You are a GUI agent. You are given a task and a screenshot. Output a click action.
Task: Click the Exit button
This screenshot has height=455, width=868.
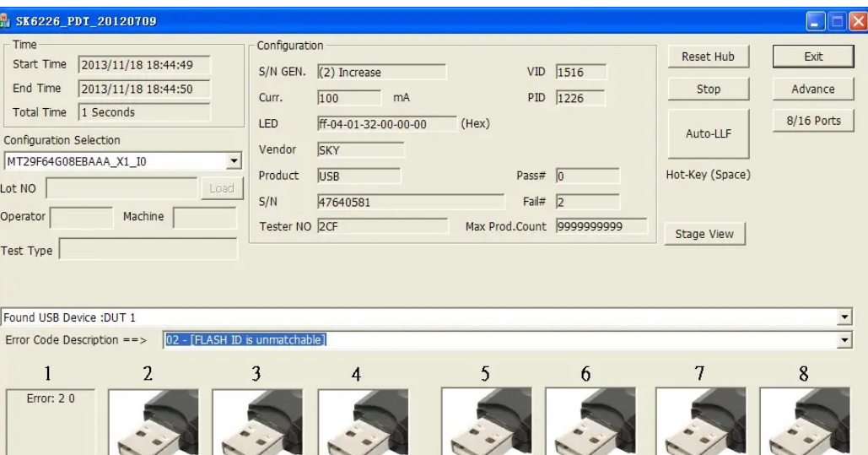807,57
